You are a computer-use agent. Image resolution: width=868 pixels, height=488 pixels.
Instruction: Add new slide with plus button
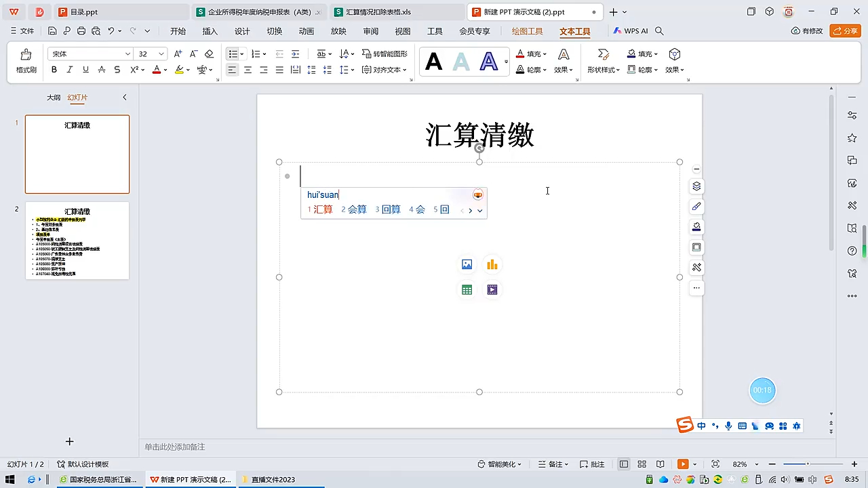69,441
